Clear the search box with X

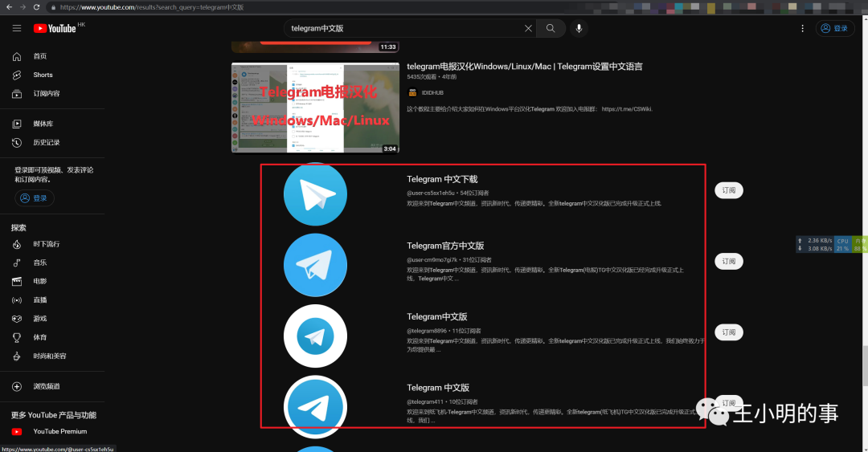[528, 28]
